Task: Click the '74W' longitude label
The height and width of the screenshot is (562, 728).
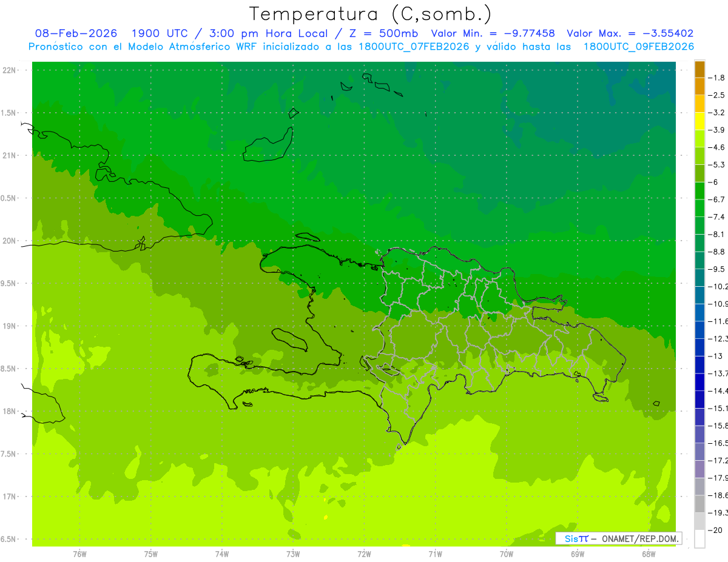Action: (x=221, y=554)
